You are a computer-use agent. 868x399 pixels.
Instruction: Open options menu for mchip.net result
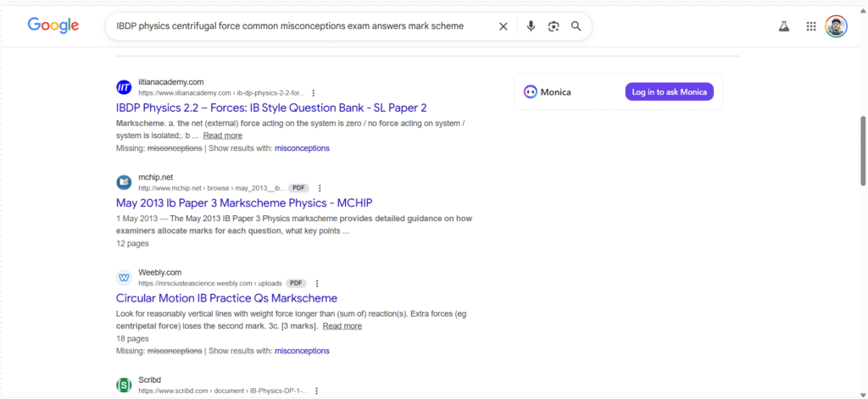[x=320, y=188]
